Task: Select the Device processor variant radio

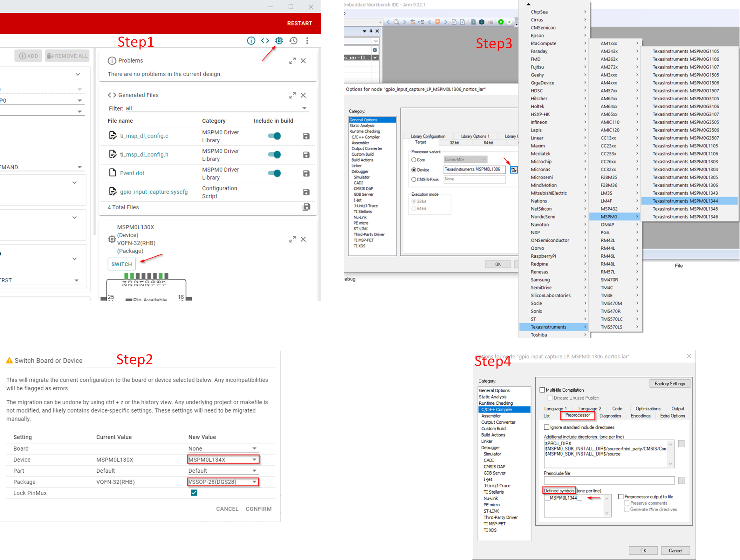Action: 414,170
